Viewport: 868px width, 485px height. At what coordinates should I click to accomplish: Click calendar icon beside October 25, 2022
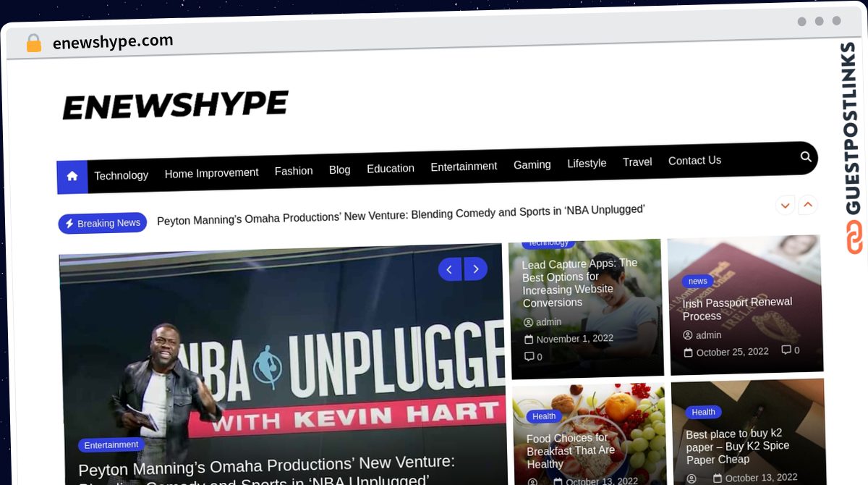689,353
